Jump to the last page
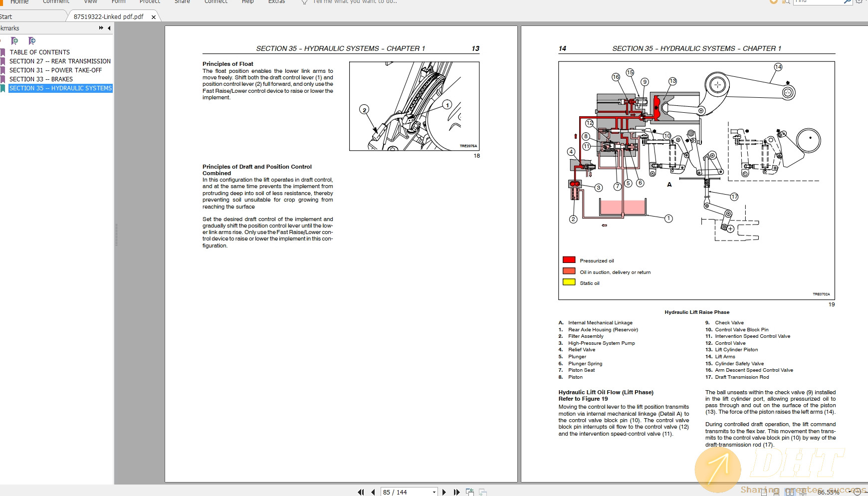This screenshot has width=868, height=496. (456, 492)
